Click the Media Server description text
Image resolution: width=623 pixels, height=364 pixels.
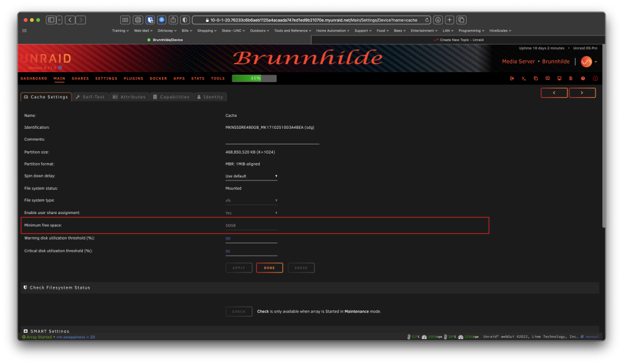pyautogui.click(x=518, y=62)
